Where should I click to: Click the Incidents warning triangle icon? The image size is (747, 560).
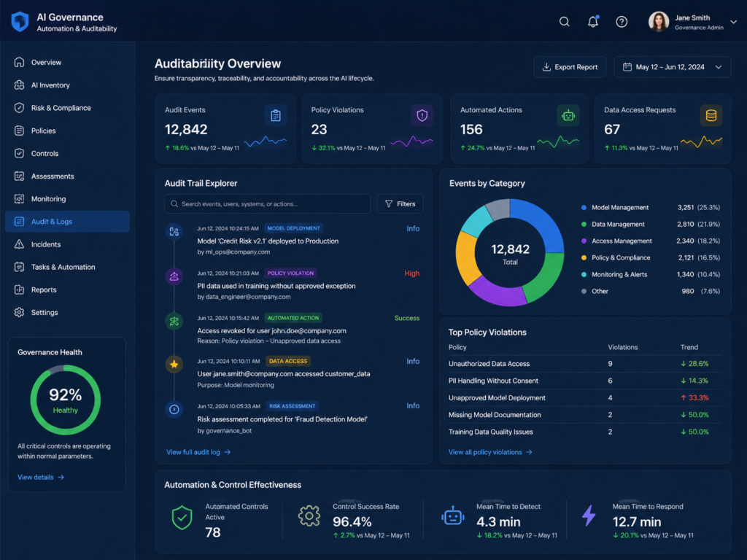19,244
